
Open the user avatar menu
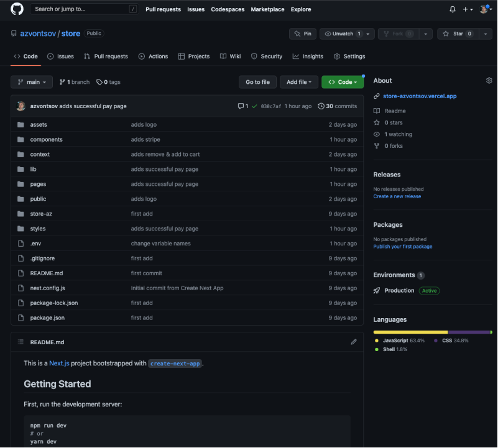point(486,9)
